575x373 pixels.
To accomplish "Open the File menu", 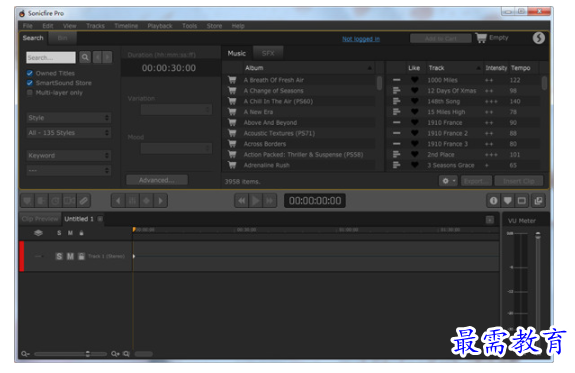I will (x=28, y=26).
